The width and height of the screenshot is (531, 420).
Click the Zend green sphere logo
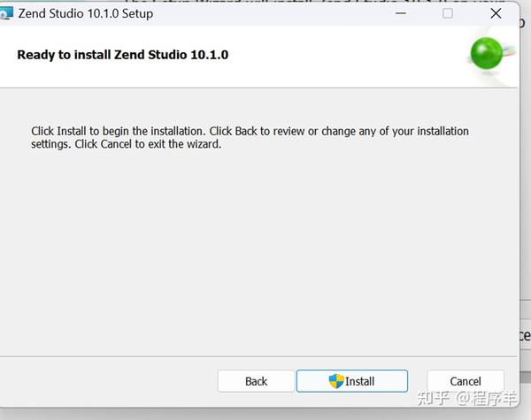(x=487, y=55)
